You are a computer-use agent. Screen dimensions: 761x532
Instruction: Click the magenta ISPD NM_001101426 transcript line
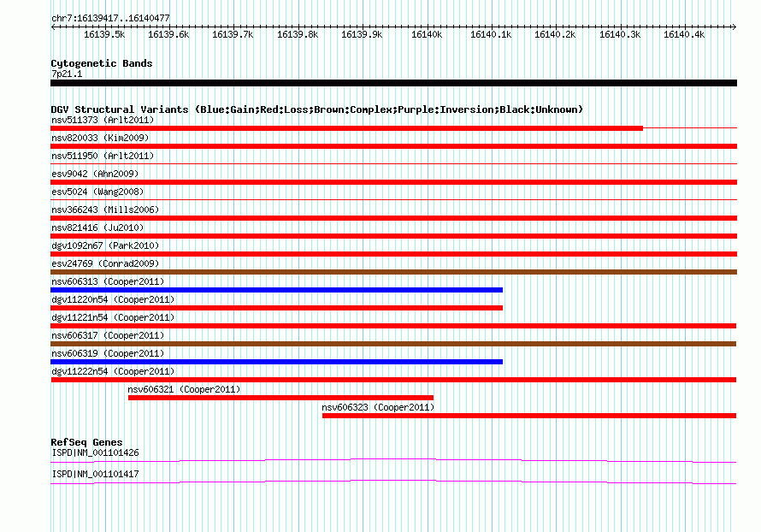(393, 460)
